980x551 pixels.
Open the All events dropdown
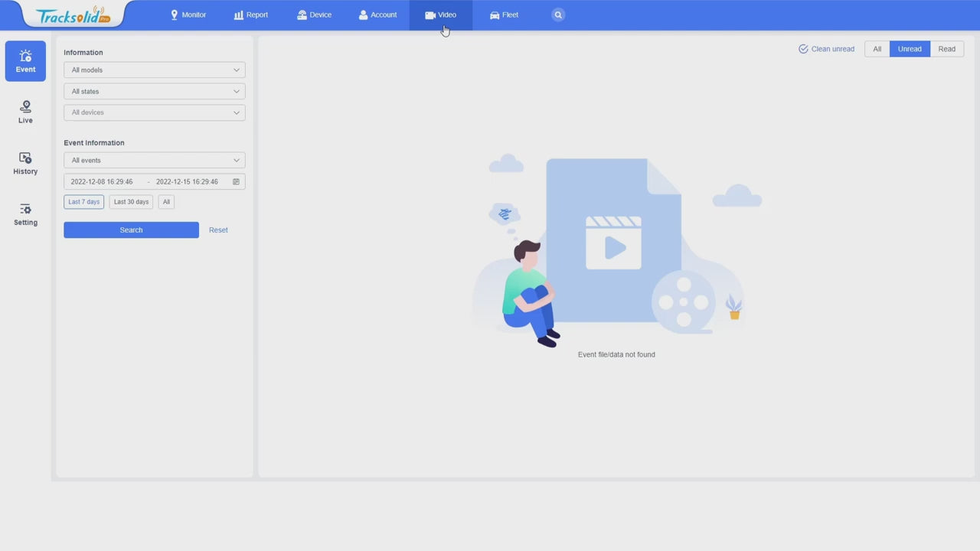coord(154,161)
